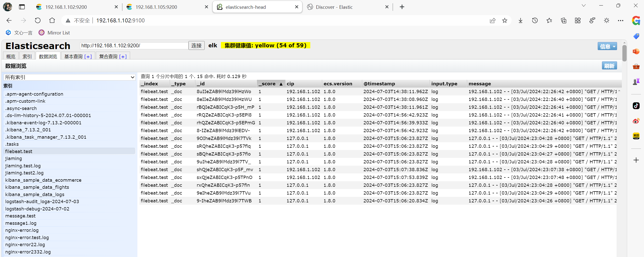The height and width of the screenshot is (257, 644).
Task: Click the 刷新 refresh button
Action: pyautogui.click(x=609, y=66)
